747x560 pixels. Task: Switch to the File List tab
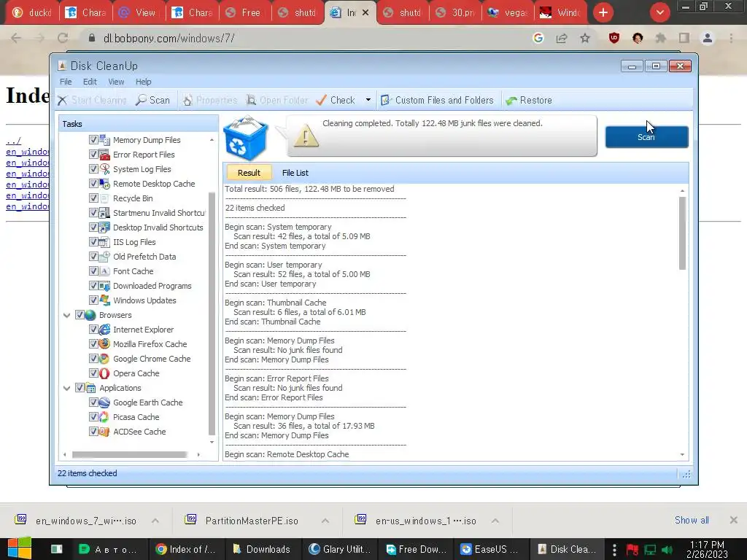pos(295,173)
